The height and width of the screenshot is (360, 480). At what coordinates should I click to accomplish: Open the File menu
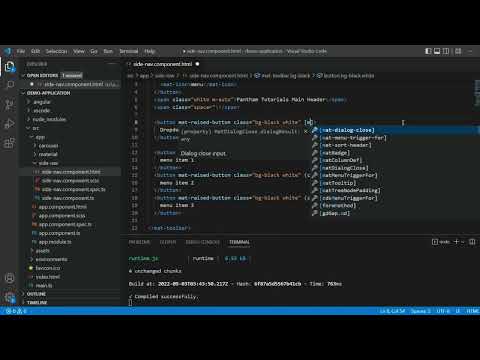pos(21,51)
